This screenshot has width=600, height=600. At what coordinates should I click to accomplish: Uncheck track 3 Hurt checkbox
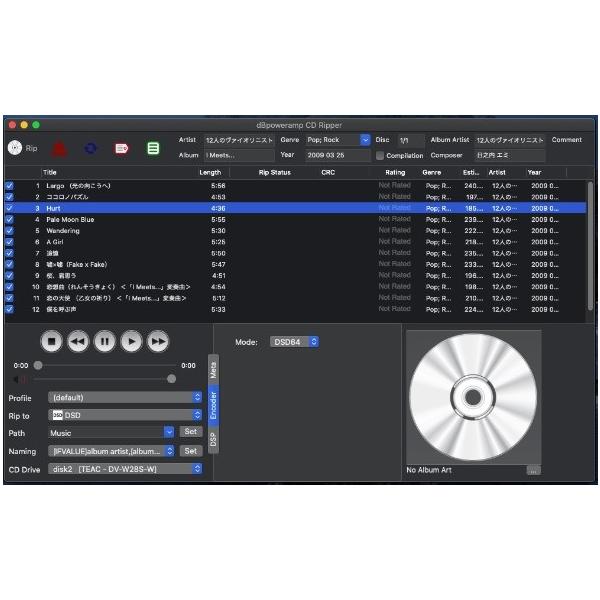[x=10, y=208]
